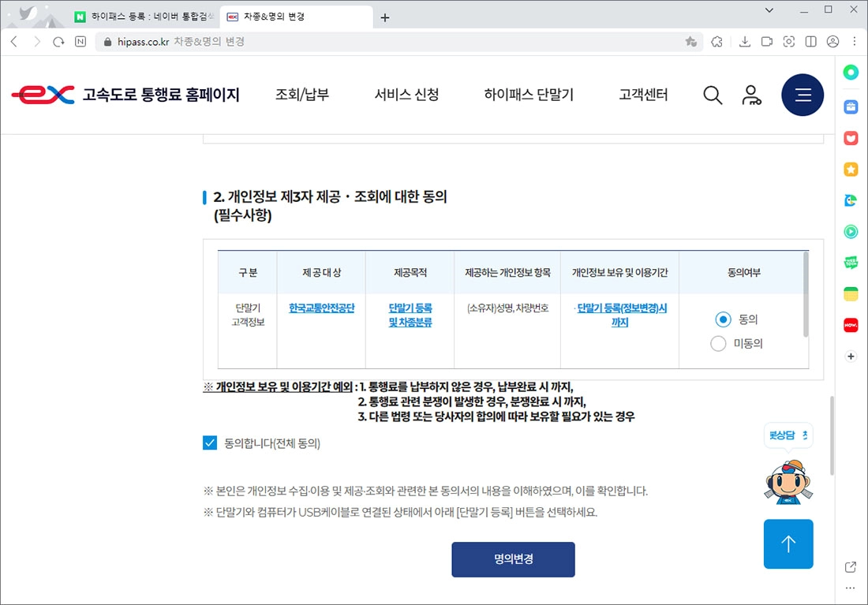Open the 한국교통안전공단 link
Screen dimensions: 868x605
320,309
